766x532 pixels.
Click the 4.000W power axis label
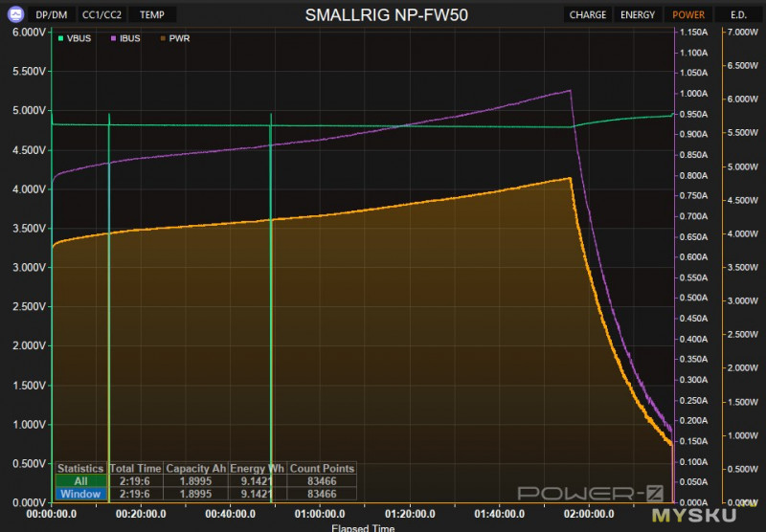click(743, 233)
